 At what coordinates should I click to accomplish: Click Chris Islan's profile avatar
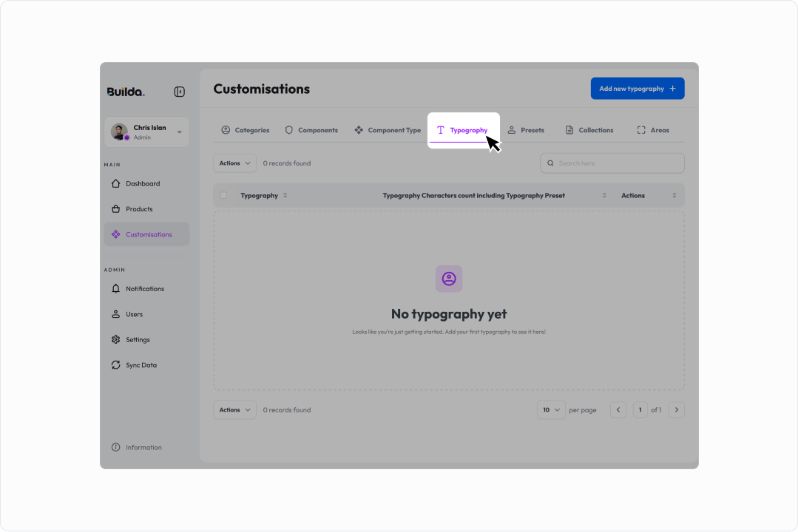(119, 132)
